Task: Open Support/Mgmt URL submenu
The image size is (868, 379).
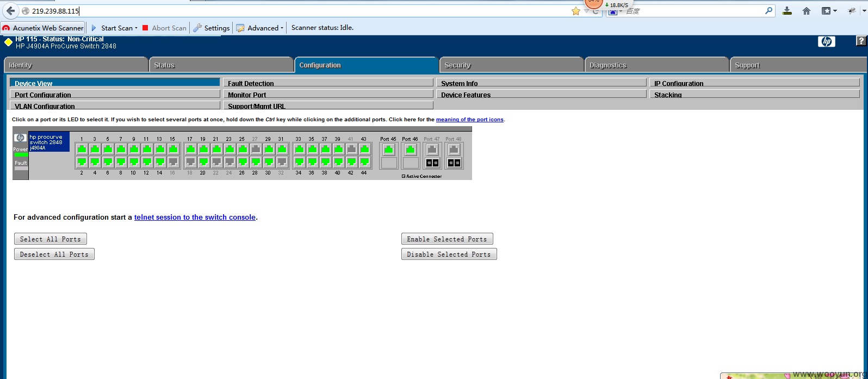Action: click(x=328, y=105)
